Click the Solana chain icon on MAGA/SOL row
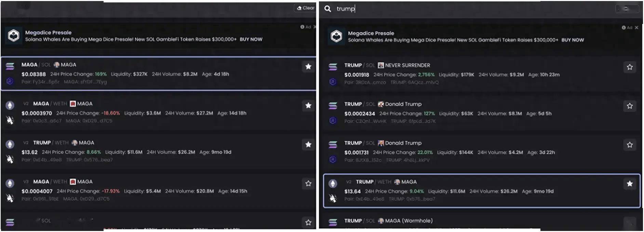This screenshot has height=232, width=644. (10, 66)
